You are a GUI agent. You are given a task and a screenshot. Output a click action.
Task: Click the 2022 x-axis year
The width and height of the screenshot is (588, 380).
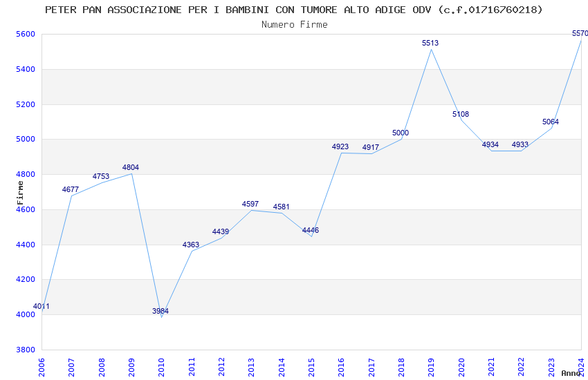pyautogui.click(x=522, y=368)
